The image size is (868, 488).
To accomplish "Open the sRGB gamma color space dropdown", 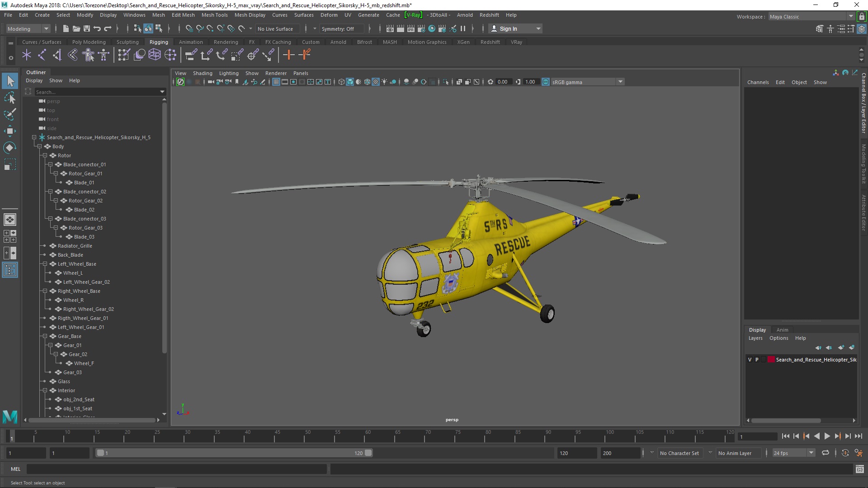I will 620,82.
